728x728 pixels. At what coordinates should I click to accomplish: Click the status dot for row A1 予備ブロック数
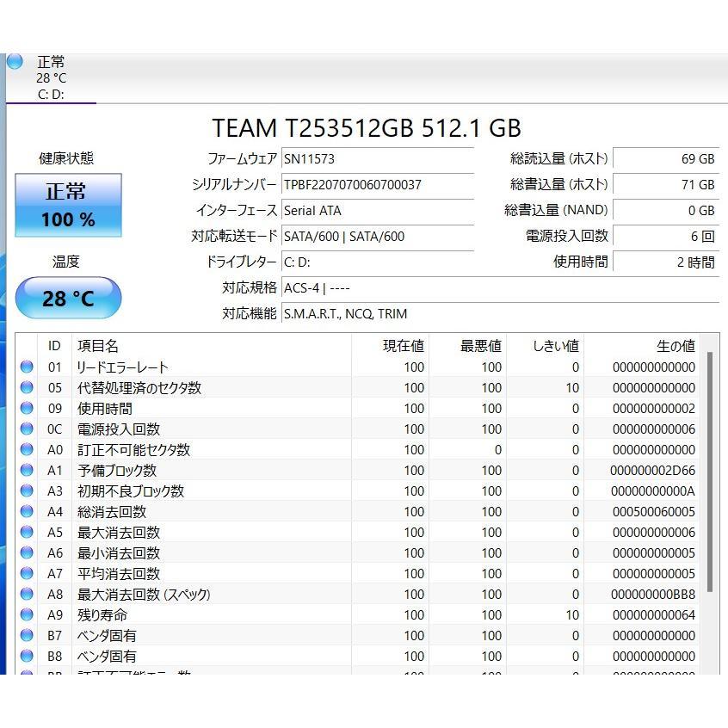pos(27,470)
